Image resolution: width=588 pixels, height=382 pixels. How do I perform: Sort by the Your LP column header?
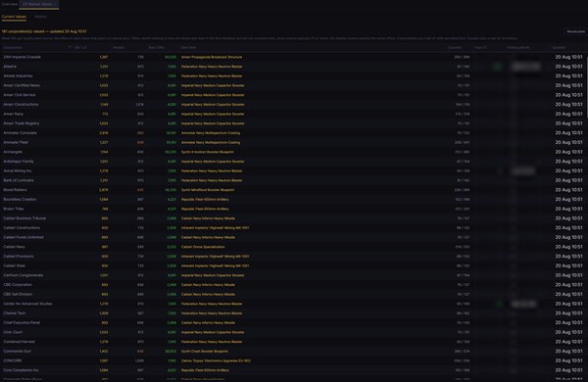[x=480, y=48]
